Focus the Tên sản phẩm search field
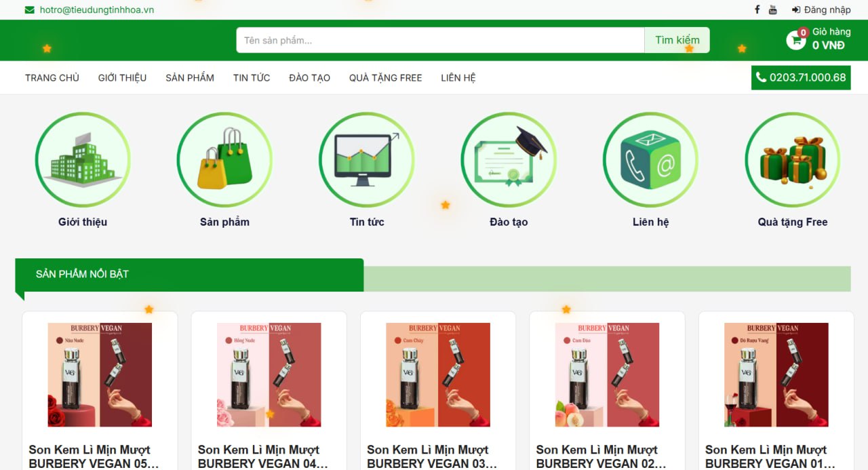The height and width of the screenshot is (470, 868). 440,40
